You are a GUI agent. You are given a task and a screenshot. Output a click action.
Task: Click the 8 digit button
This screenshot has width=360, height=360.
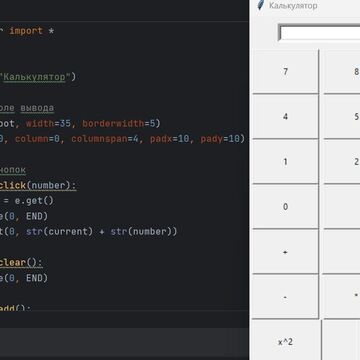[342, 72]
